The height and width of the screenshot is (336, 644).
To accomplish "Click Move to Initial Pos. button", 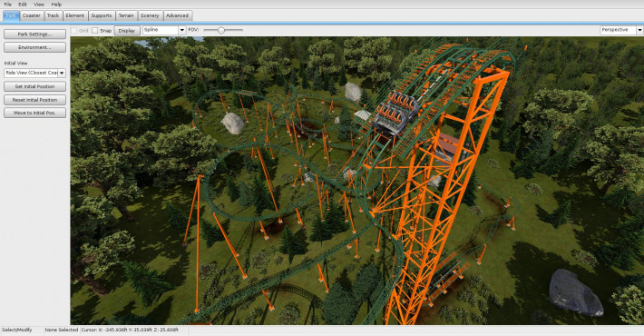I will [34, 113].
